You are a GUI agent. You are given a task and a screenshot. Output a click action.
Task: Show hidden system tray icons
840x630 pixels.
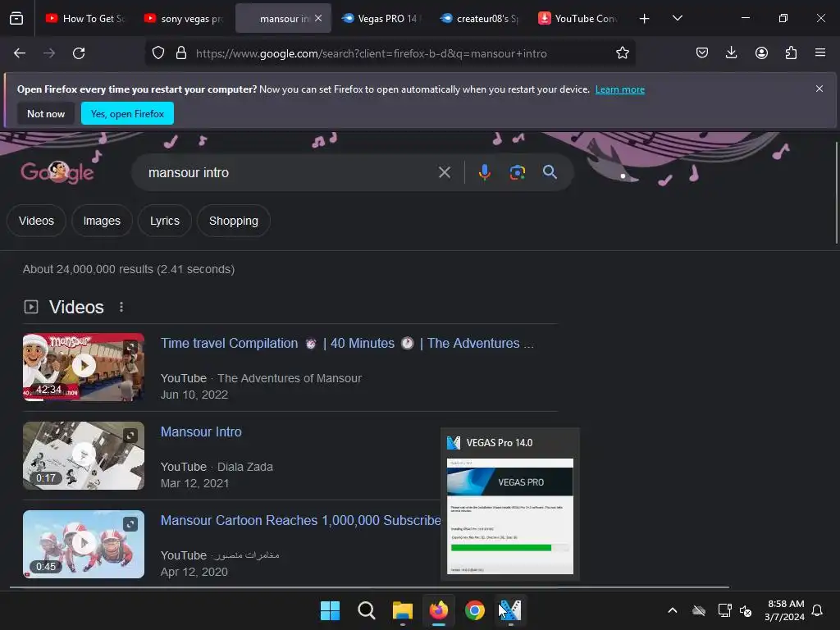click(x=673, y=610)
